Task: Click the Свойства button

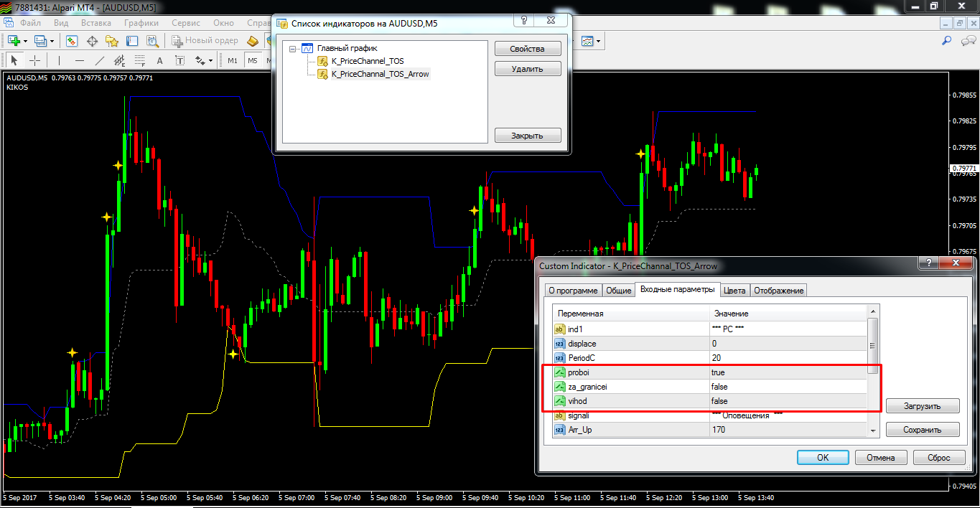Action: (527, 49)
